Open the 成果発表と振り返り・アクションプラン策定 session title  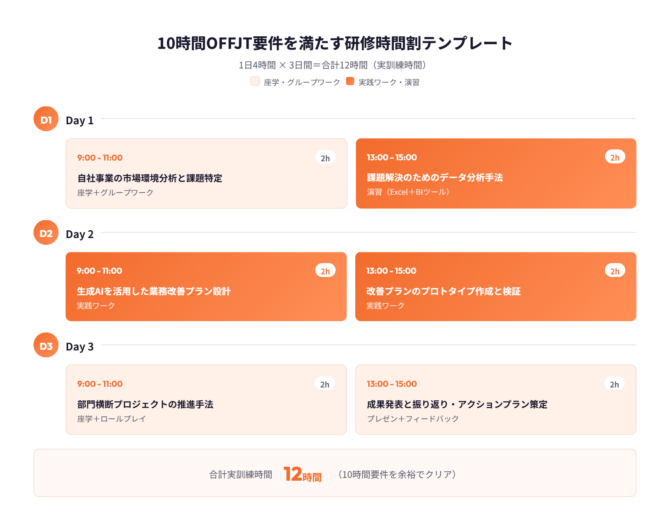point(457,404)
